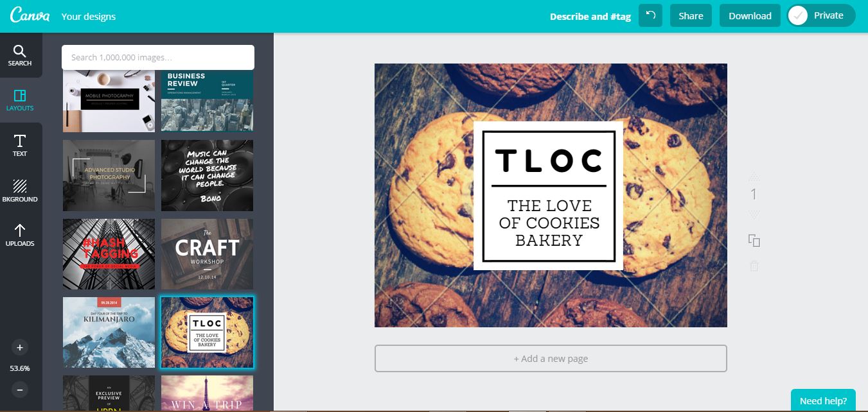Viewport: 868px width, 412px height.
Task: Select the Layouts sidebar icon
Action: click(20, 100)
